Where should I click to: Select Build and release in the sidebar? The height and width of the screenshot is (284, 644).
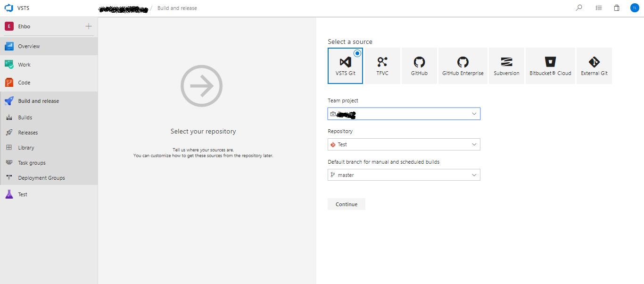pos(49,101)
